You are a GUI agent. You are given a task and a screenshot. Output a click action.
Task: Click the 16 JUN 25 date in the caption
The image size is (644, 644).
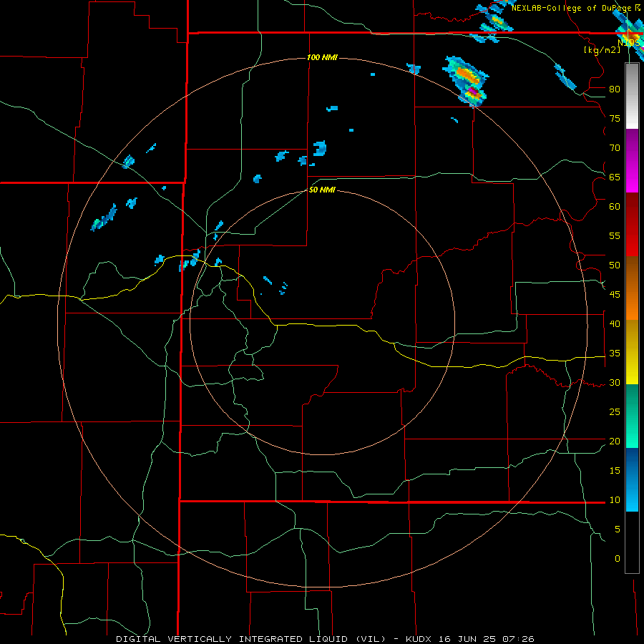click(x=469, y=639)
